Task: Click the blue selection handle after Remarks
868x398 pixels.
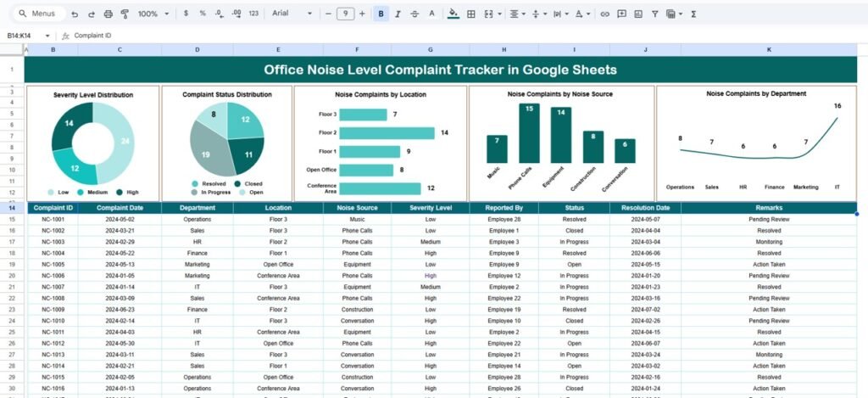Action: coord(857,213)
